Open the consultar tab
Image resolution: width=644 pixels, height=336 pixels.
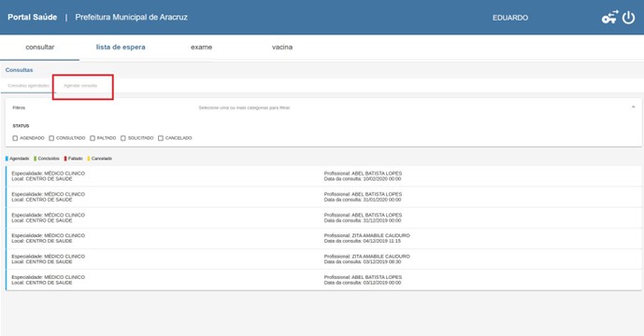[40, 48]
